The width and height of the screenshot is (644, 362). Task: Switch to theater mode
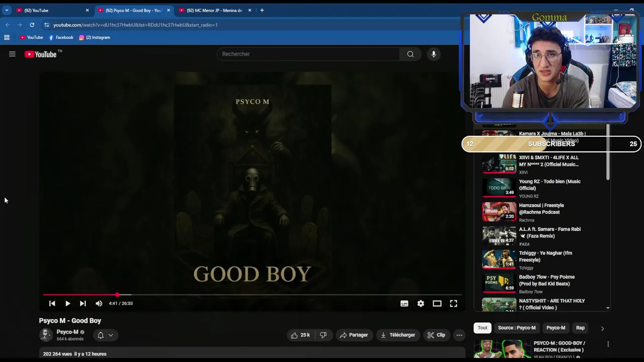[x=437, y=304]
